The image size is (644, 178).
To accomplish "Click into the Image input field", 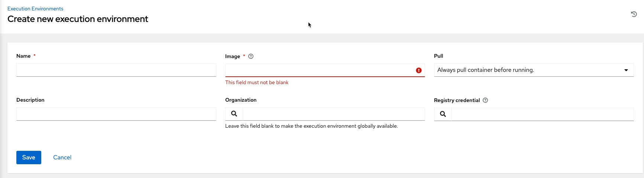I will [x=320, y=70].
